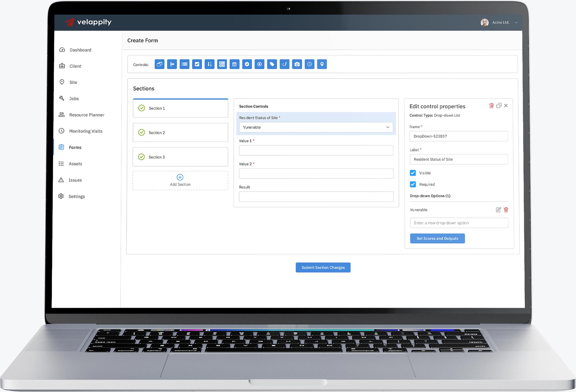Open the Resident Status of Site dropdown
The height and width of the screenshot is (392, 576).
pos(316,127)
